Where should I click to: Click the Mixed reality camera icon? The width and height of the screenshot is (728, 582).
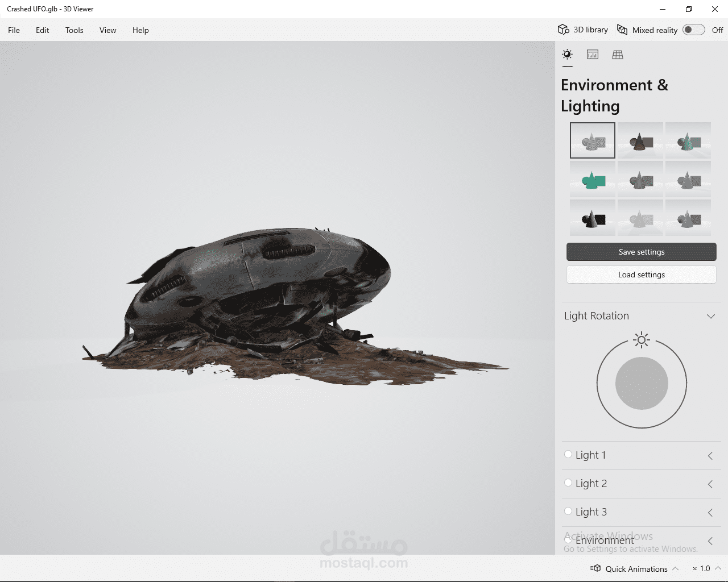point(622,30)
